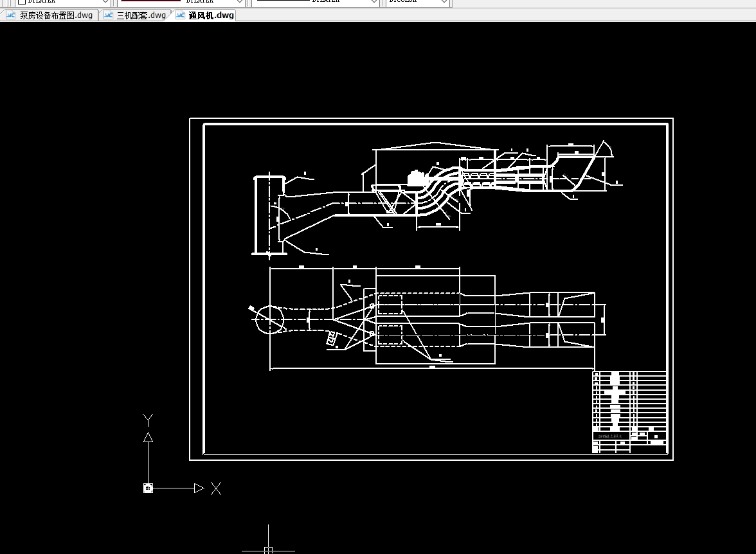Open the ByColor plot style dropdown

(x=418, y=3)
